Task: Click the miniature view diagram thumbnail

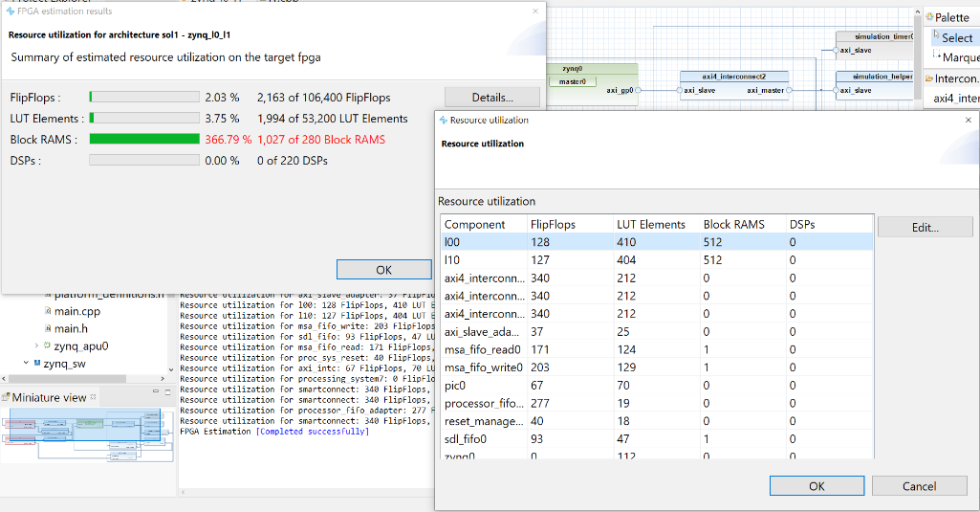Action: [x=88, y=435]
